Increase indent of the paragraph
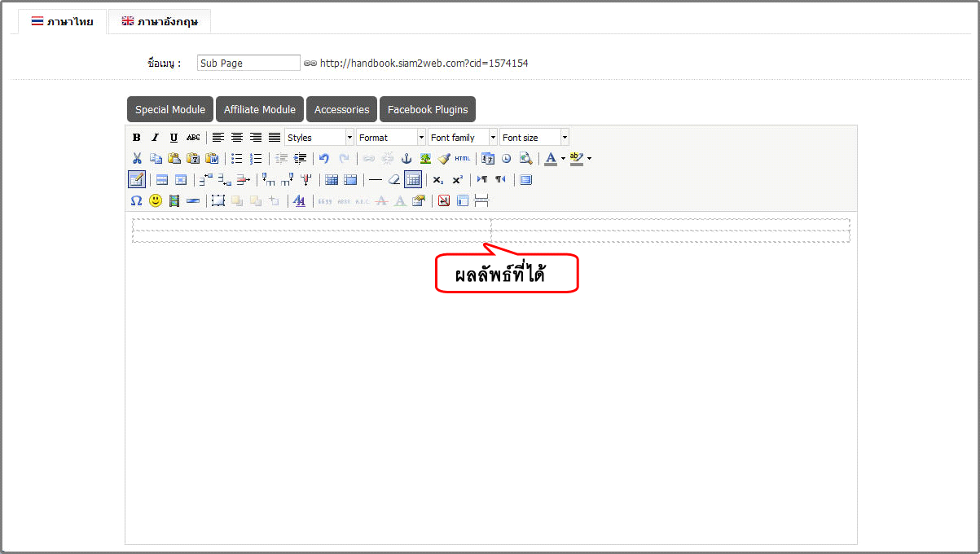 (301, 159)
